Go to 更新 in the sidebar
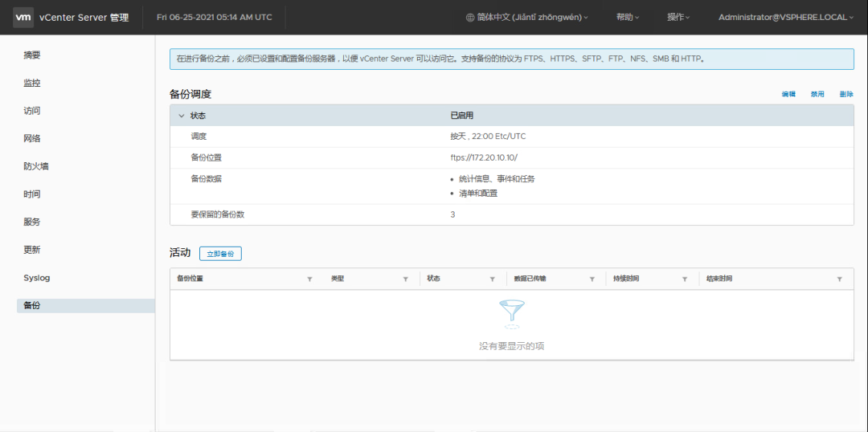This screenshot has width=868, height=432. point(32,250)
